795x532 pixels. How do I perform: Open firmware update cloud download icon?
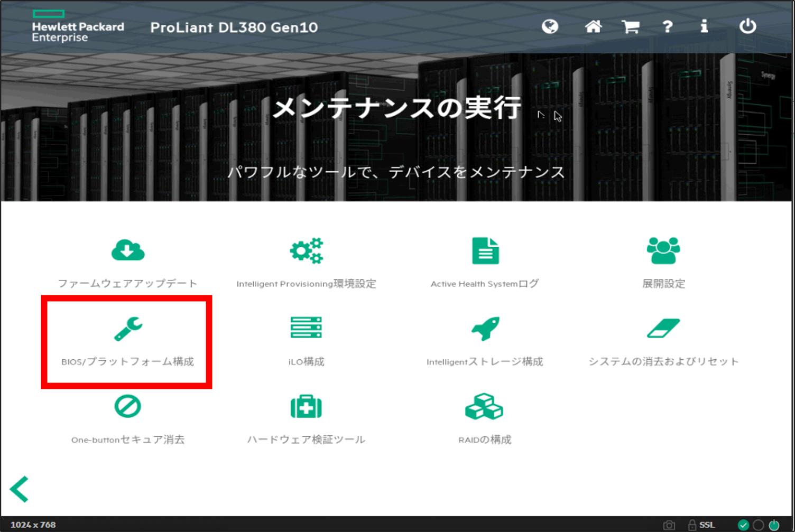coord(128,250)
